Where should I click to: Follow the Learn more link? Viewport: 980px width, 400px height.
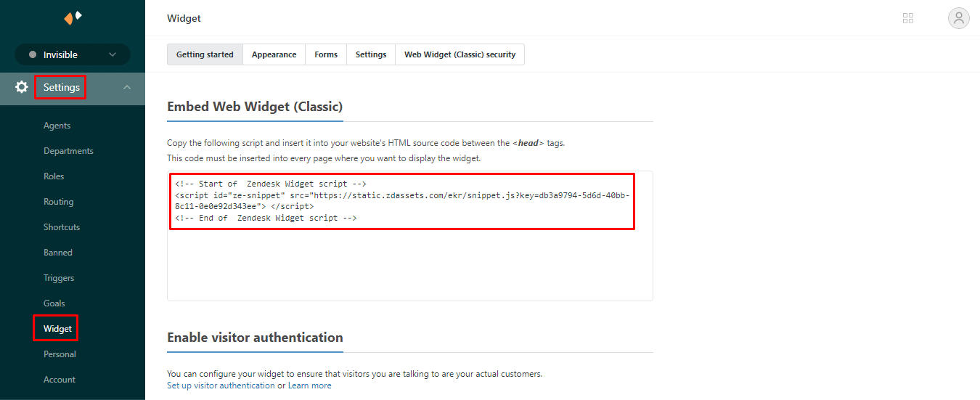tap(309, 385)
